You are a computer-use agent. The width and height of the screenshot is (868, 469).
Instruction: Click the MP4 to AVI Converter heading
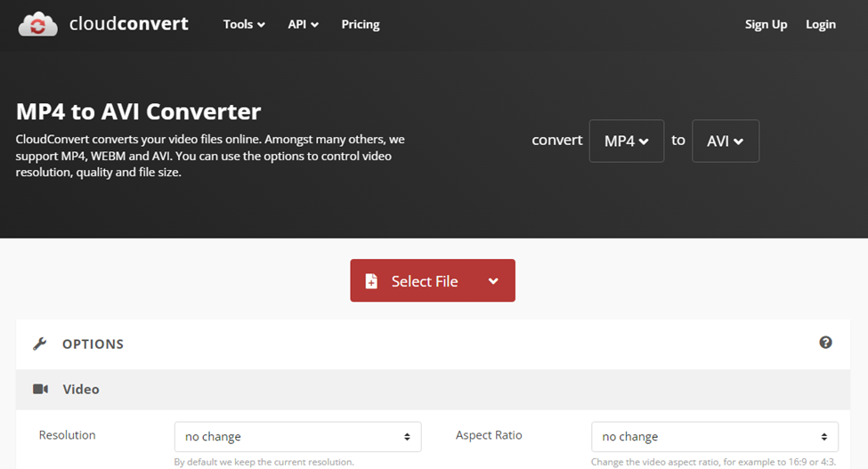(x=138, y=111)
